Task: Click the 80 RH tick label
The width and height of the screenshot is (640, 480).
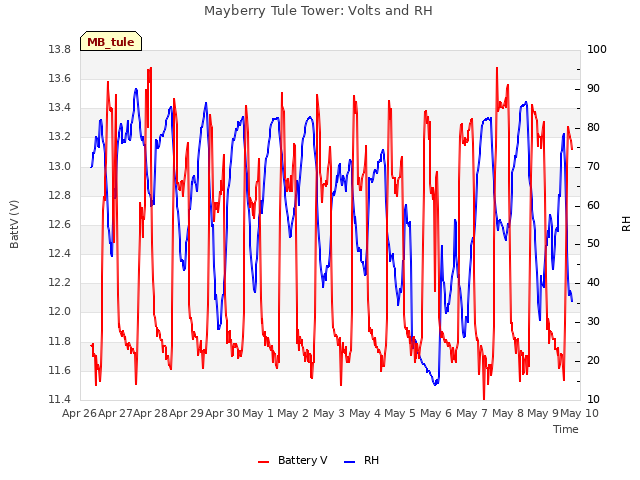Action: coord(593,127)
